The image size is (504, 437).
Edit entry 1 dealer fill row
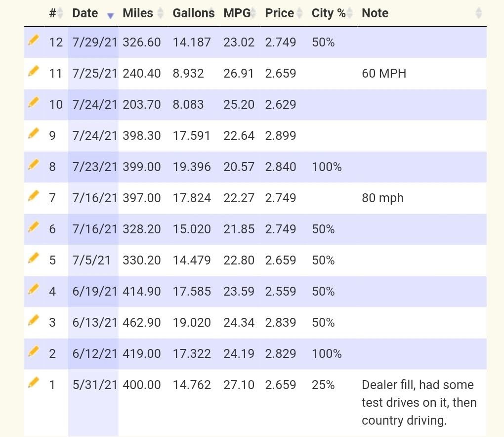34,383
